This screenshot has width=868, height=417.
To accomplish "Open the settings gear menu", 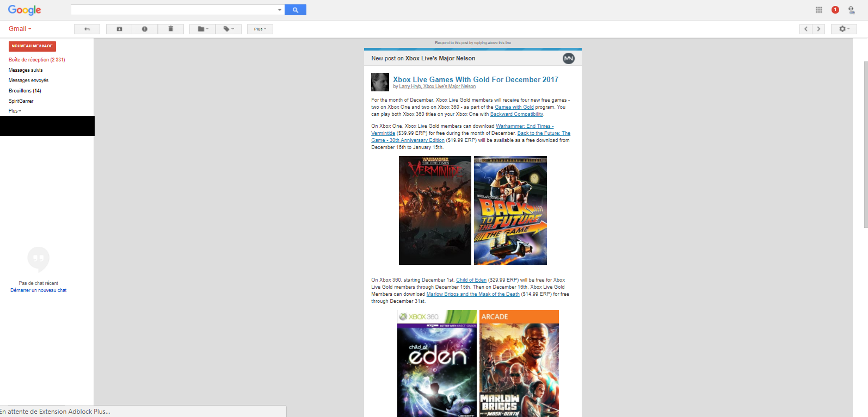I will point(844,29).
